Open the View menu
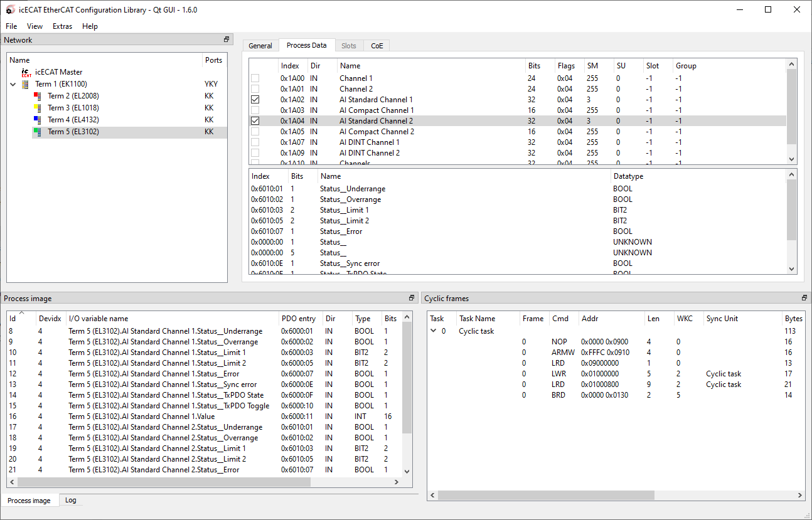 coord(35,26)
